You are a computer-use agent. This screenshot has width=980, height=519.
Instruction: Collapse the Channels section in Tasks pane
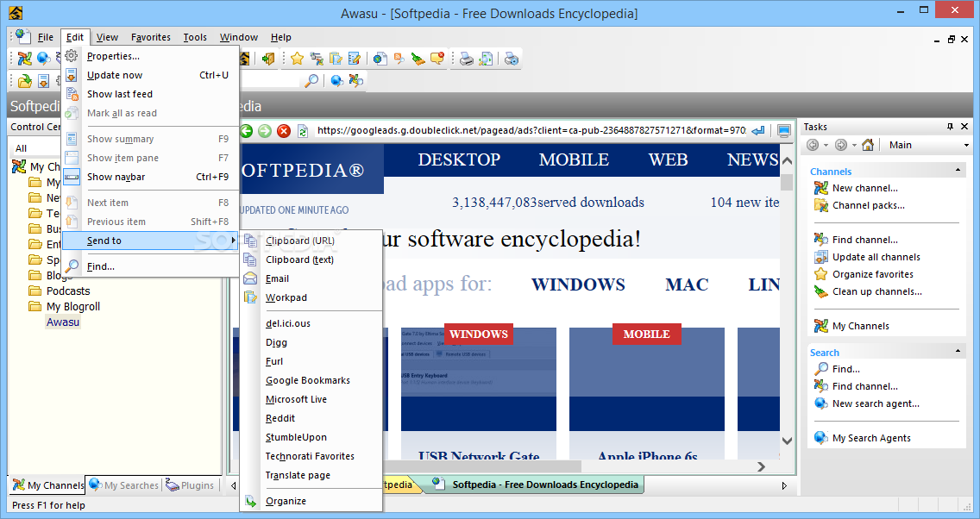(958, 171)
